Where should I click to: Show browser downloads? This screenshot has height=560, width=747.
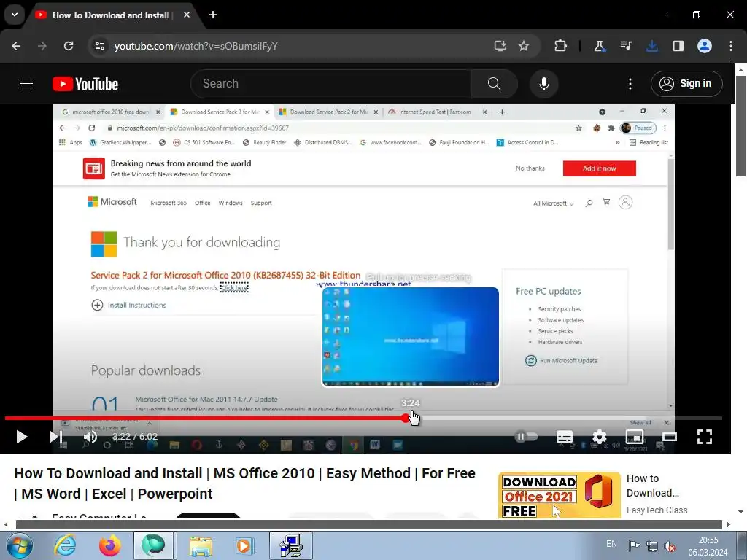[652, 46]
